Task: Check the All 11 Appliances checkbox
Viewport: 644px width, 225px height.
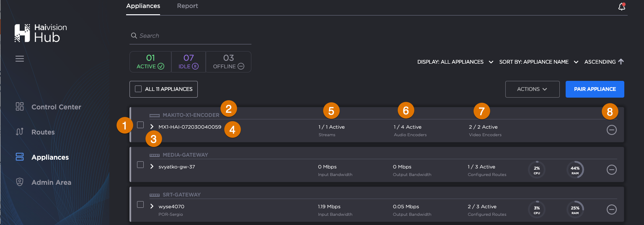Action: pyautogui.click(x=138, y=89)
